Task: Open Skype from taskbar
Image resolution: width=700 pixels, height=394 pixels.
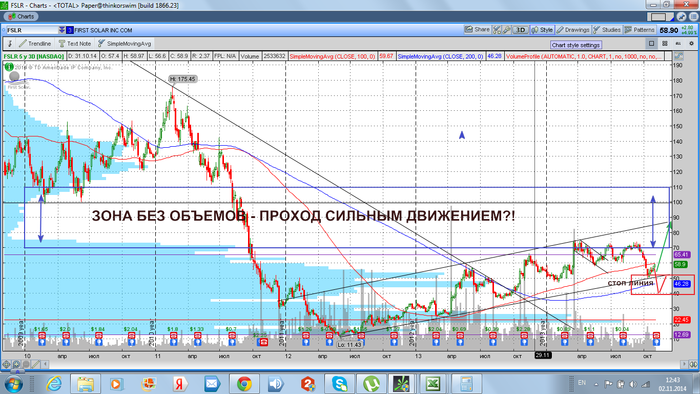Action: tap(340, 384)
